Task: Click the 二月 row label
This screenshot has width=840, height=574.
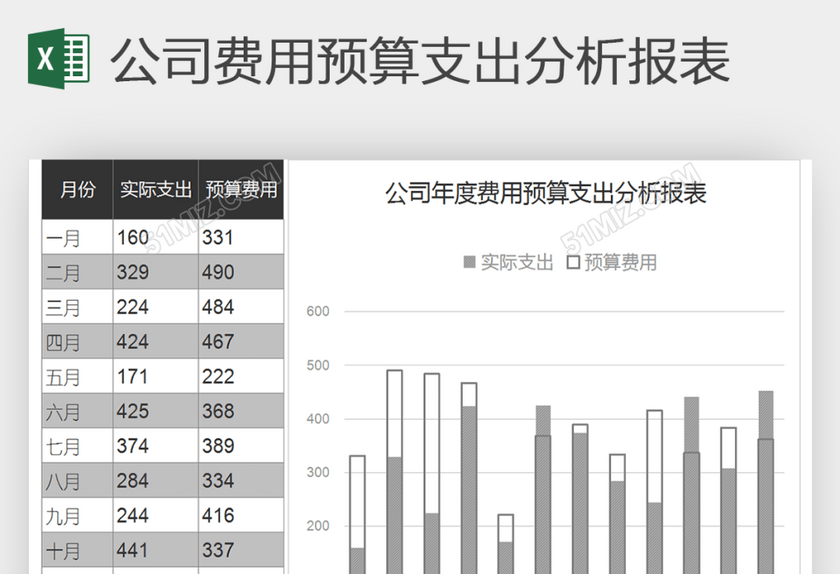Action: coord(63,273)
